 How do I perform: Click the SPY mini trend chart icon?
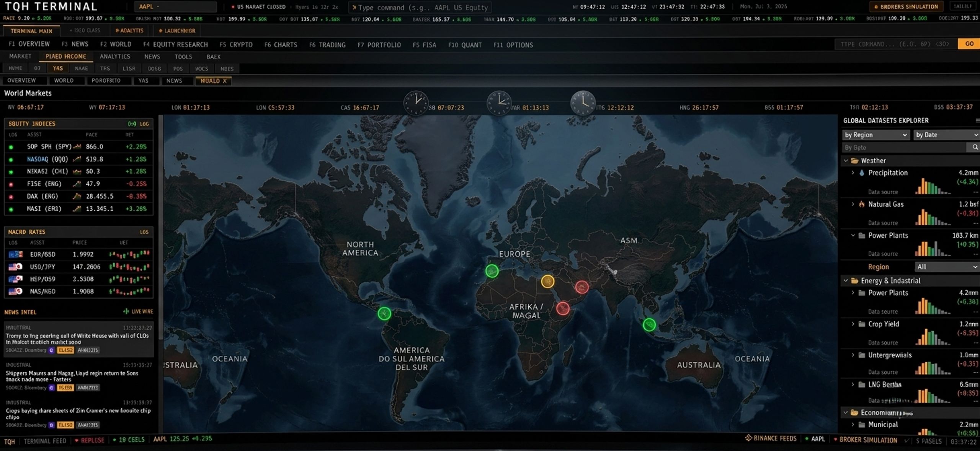click(x=77, y=147)
